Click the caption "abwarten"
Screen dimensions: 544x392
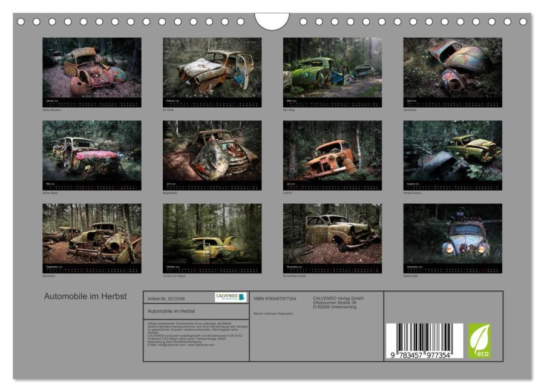(49, 276)
